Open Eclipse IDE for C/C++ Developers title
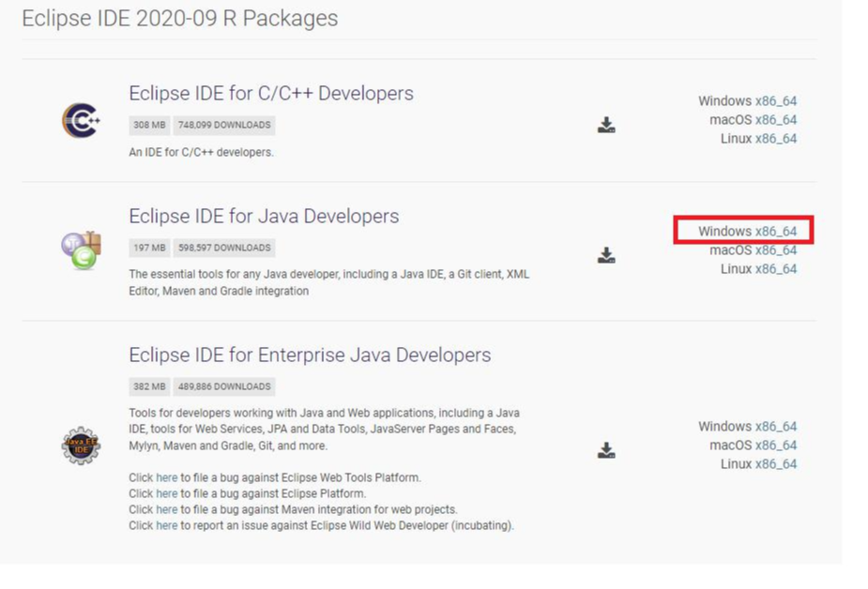 click(x=271, y=94)
